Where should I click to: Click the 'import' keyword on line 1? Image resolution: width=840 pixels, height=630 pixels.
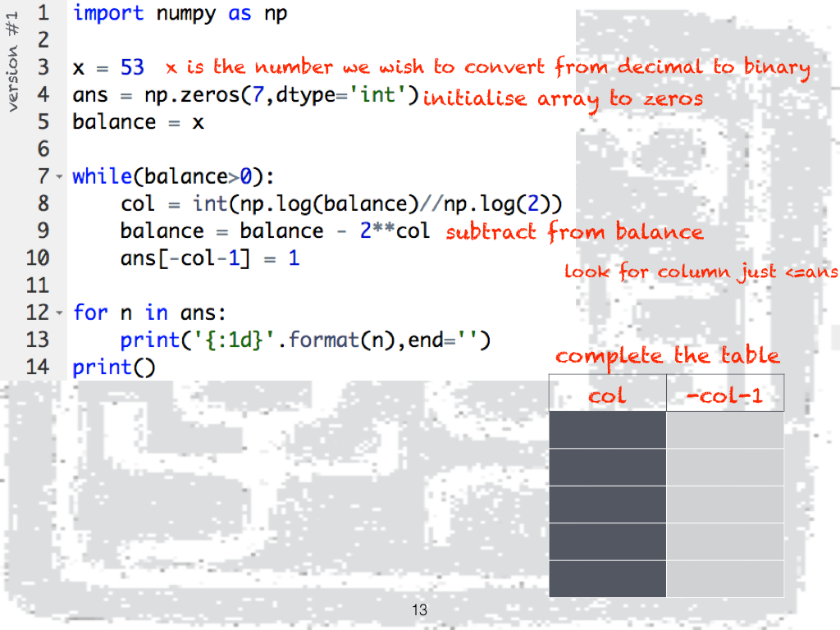tap(108, 13)
